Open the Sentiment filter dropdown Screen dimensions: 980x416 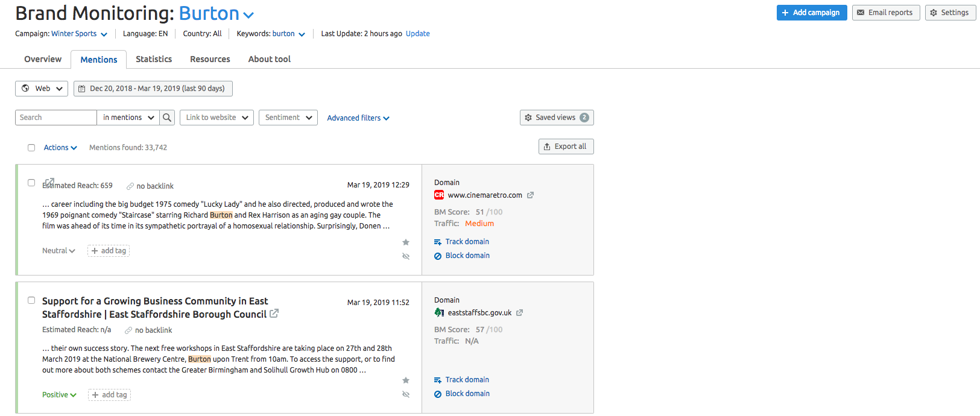click(x=288, y=118)
